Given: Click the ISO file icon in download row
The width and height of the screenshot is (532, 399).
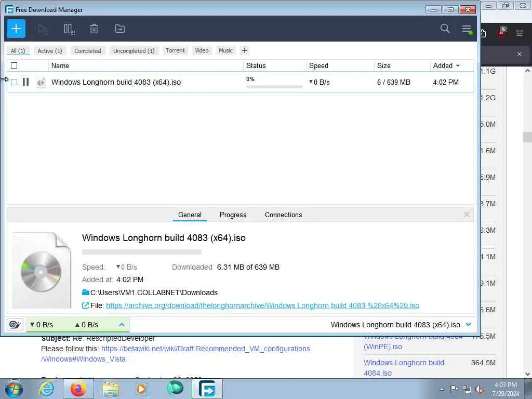Looking at the screenshot, I should click(41, 82).
